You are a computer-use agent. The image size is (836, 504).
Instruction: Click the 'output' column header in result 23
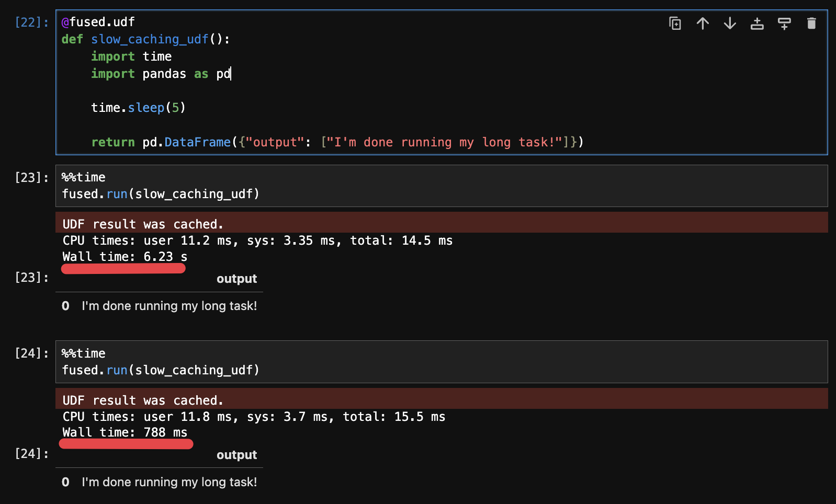[236, 279]
